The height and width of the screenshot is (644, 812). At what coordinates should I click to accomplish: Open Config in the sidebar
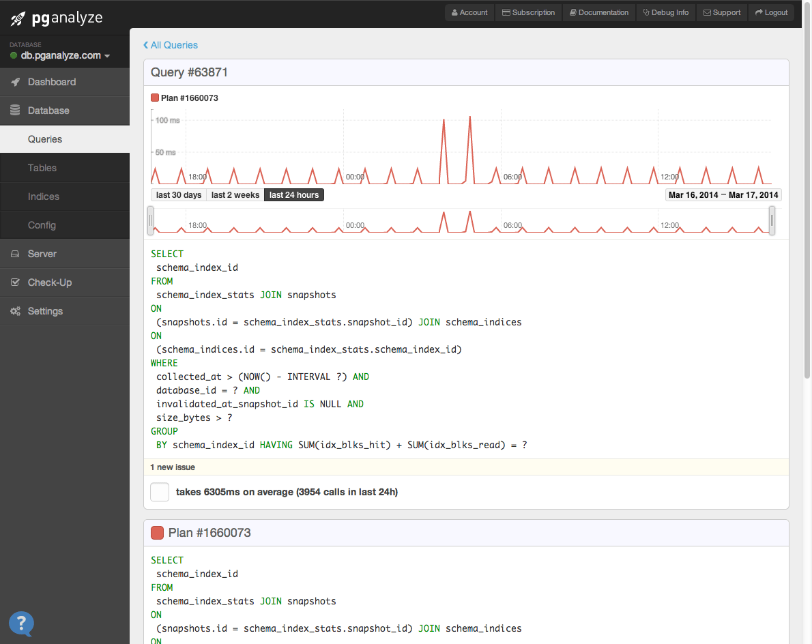pyautogui.click(x=65, y=225)
